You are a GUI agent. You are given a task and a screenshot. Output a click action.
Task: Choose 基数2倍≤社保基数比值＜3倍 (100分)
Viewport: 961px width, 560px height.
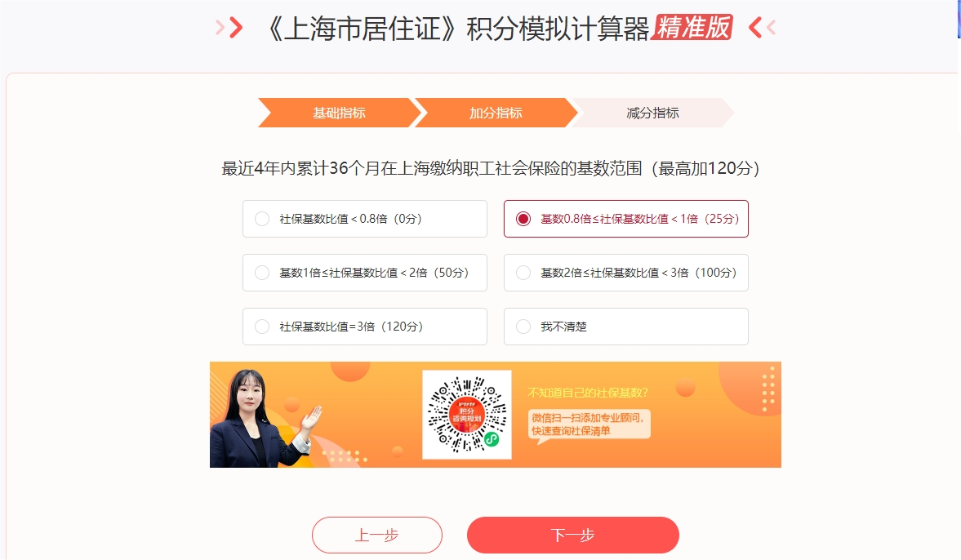625,273
